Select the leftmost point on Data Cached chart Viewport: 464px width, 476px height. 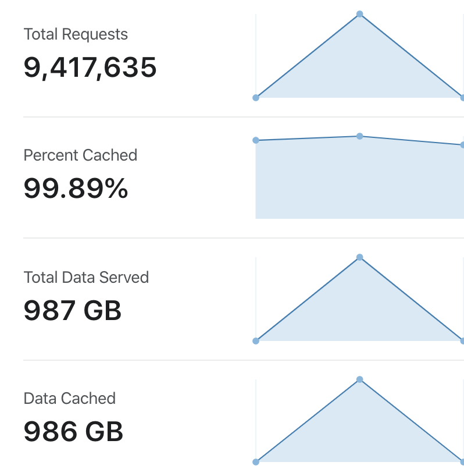pyautogui.click(x=256, y=462)
